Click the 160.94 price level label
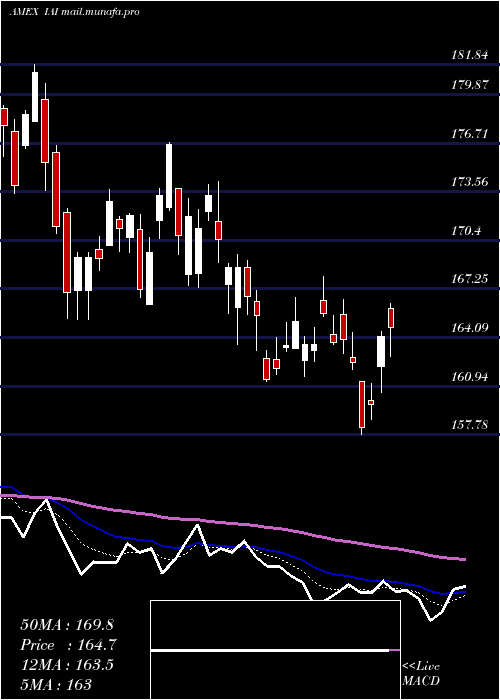This screenshot has width=500, height=700. click(470, 376)
